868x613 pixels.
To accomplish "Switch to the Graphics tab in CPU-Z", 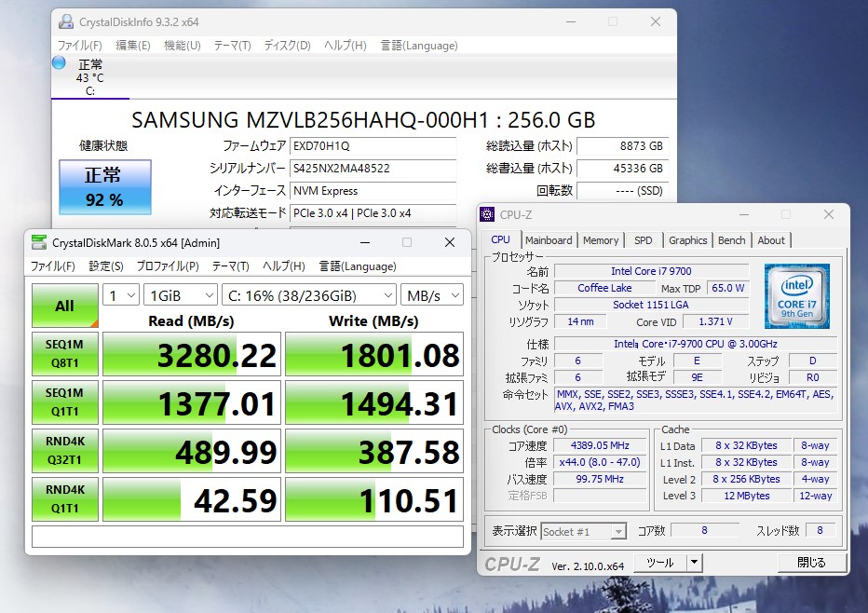I will pos(687,240).
